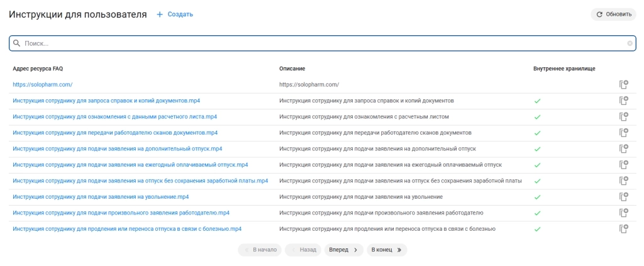Screen dimensions: 644x266
Task: Open instruction for отпуск без сохранения заработной платы.mp4
Action: [140, 180]
